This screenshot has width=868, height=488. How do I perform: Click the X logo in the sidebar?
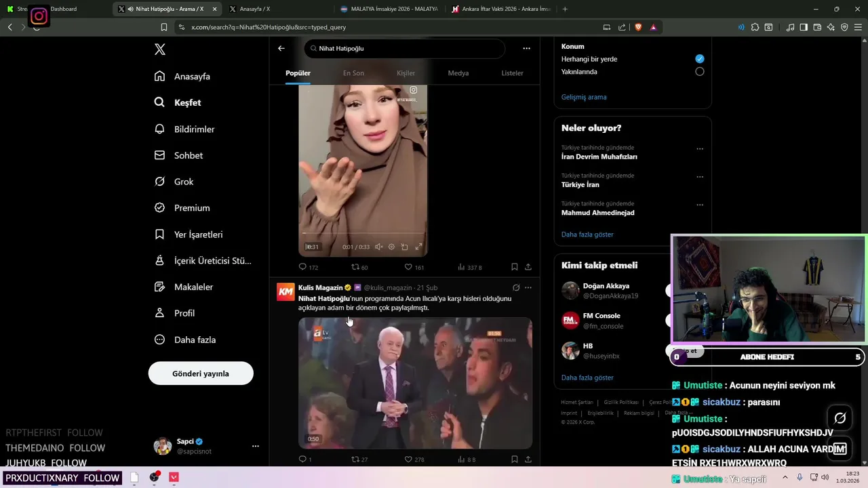[160, 49]
